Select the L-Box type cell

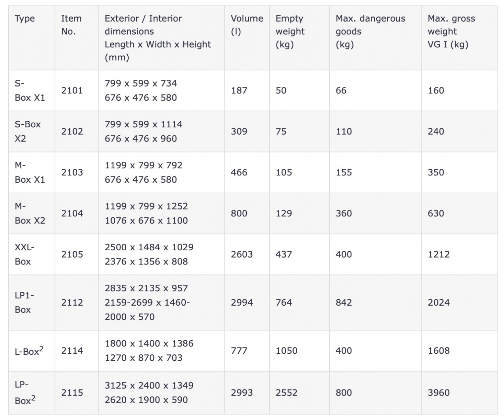click(29, 351)
